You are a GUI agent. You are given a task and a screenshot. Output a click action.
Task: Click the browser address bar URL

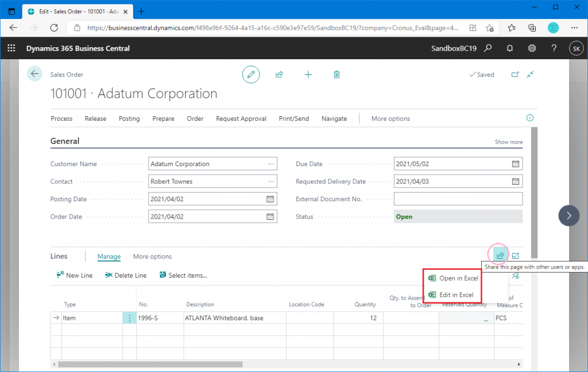pos(273,28)
